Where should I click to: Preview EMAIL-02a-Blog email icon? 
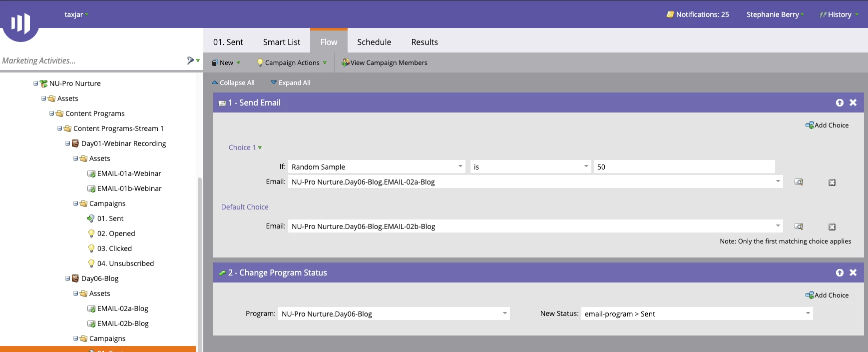[x=799, y=182]
